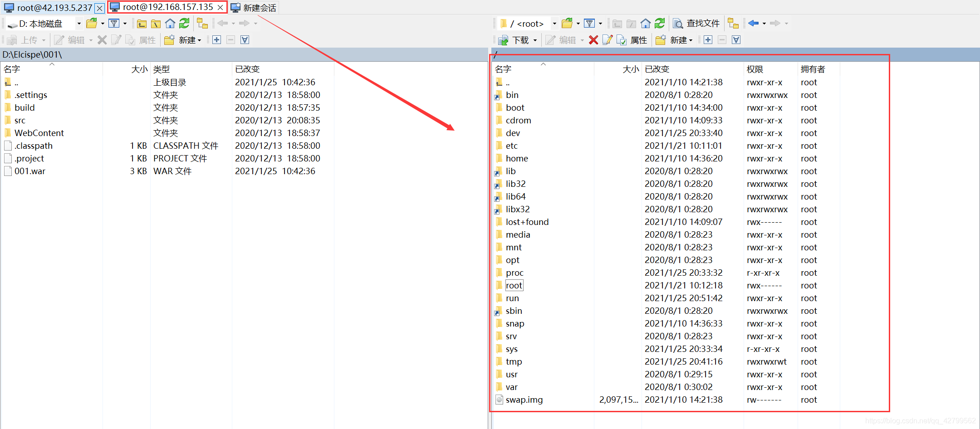Close the root@42.193.5.237 session tab
This screenshot has width=980, height=429.
(x=99, y=8)
